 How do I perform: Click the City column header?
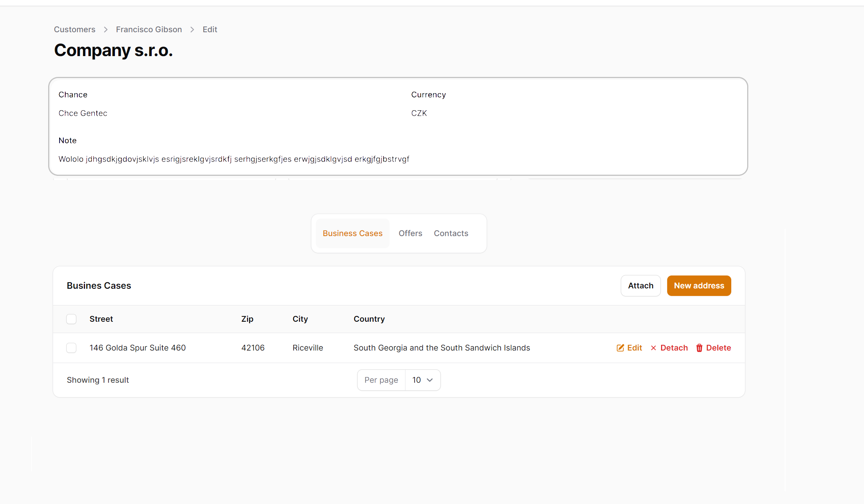(300, 319)
